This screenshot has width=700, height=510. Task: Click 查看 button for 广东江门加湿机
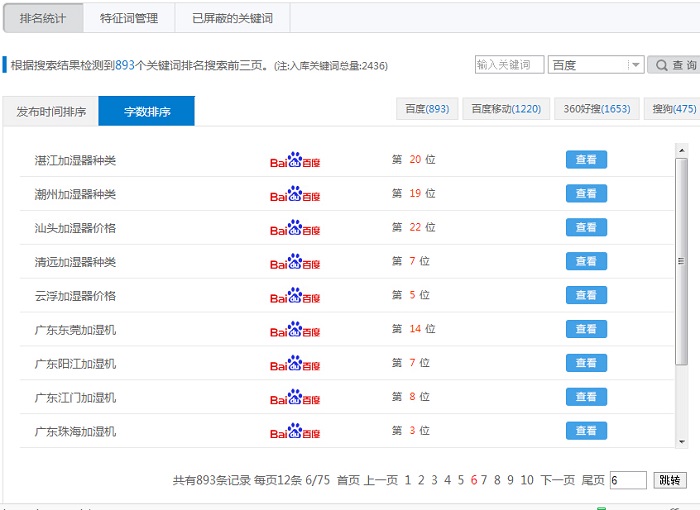coord(586,397)
